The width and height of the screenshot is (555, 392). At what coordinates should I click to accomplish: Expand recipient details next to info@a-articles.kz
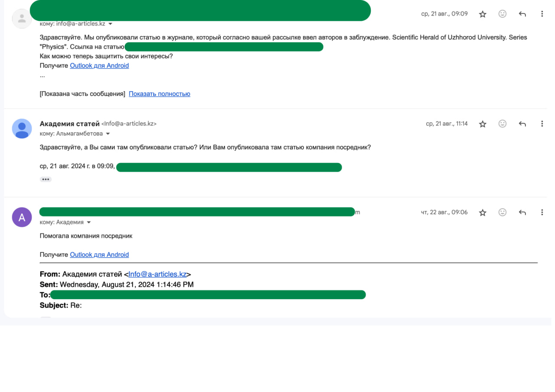coord(111,24)
